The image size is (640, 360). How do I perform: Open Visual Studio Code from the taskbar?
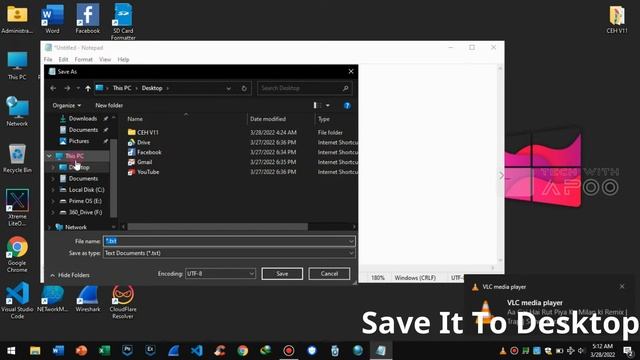196,351
